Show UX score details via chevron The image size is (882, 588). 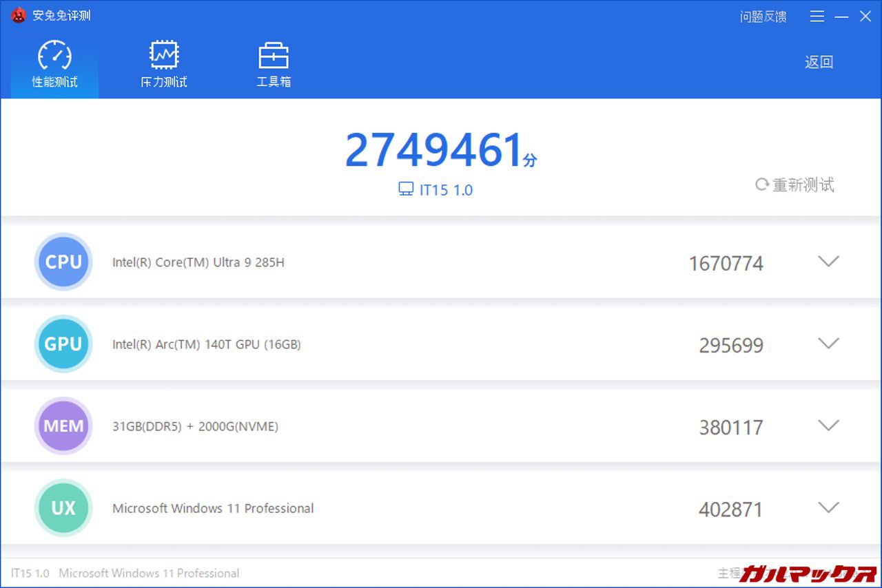click(x=828, y=508)
